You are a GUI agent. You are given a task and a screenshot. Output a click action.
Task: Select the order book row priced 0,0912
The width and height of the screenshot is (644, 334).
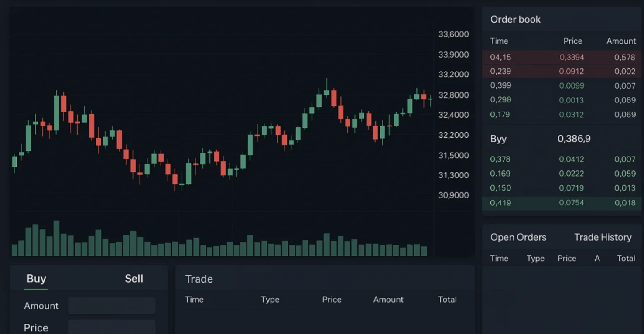point(562,71)
